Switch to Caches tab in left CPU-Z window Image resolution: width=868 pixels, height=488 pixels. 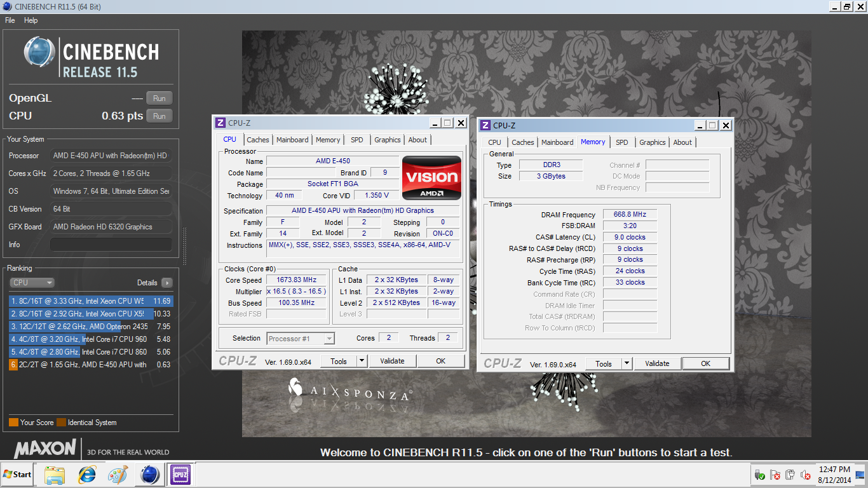point(258,140)
